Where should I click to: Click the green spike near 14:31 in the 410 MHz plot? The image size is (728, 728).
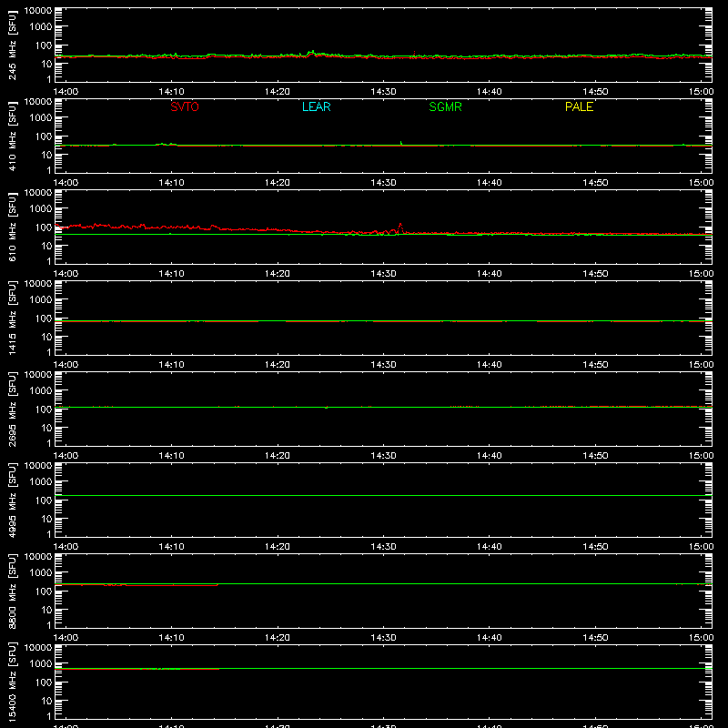[x=401, y=143]
